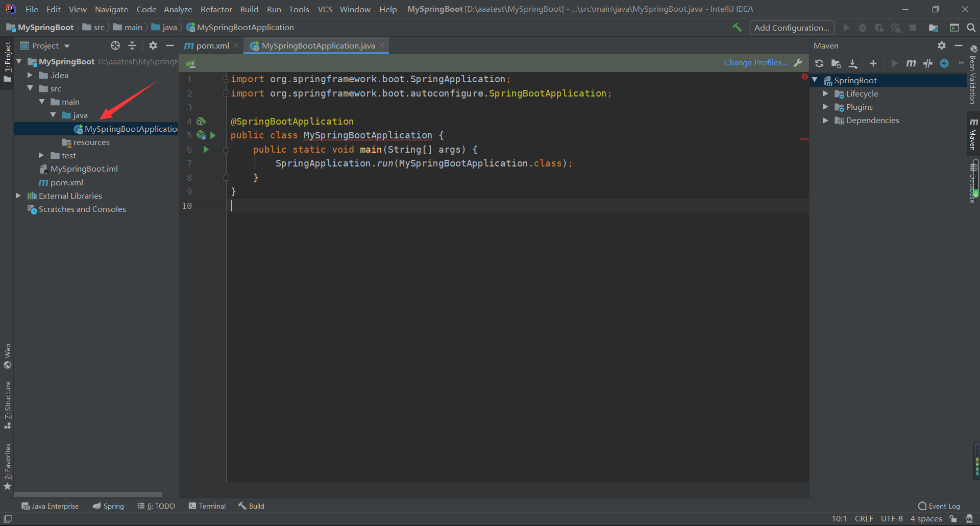The width and height of the screenshot is (980, 526).
Task: Reimport all Maven projects refresh icon
Action: [819, 63]
